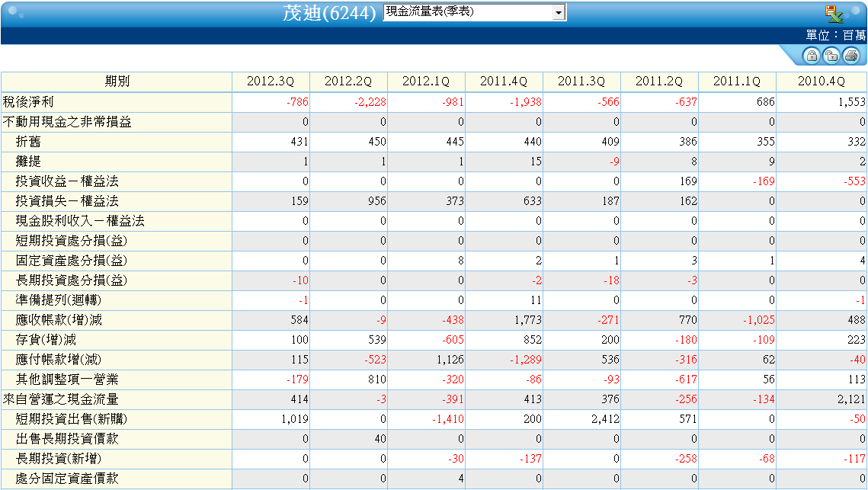Click the 稅後淨利 row label

[x=28, y=102]
